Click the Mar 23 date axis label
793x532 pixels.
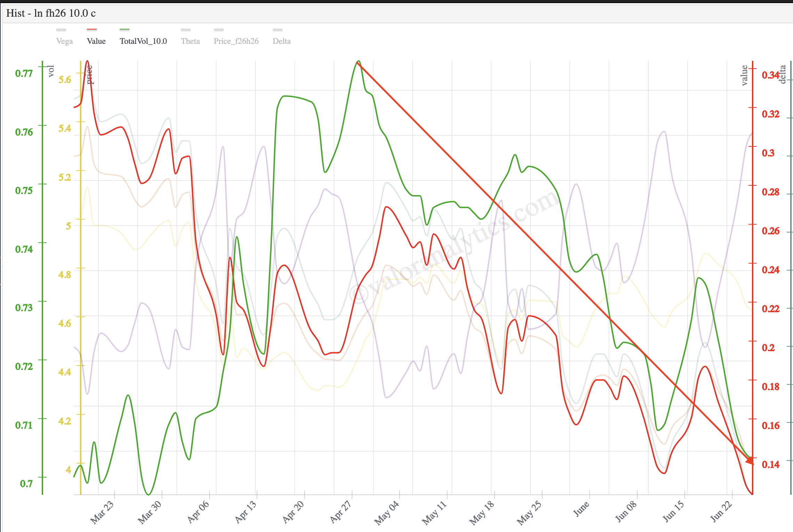(102, 512)
